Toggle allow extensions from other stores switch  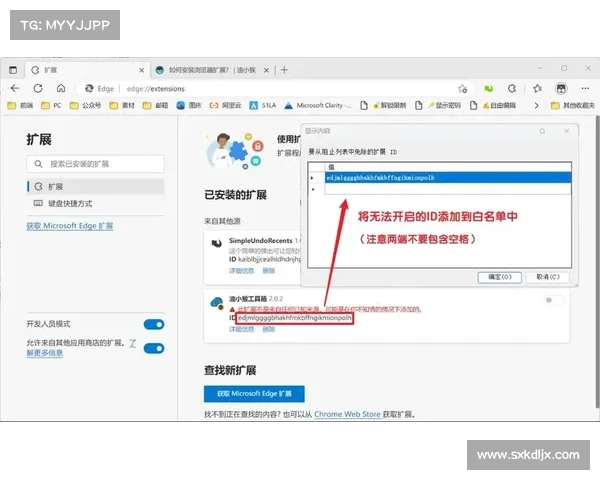tap(153, 348)
